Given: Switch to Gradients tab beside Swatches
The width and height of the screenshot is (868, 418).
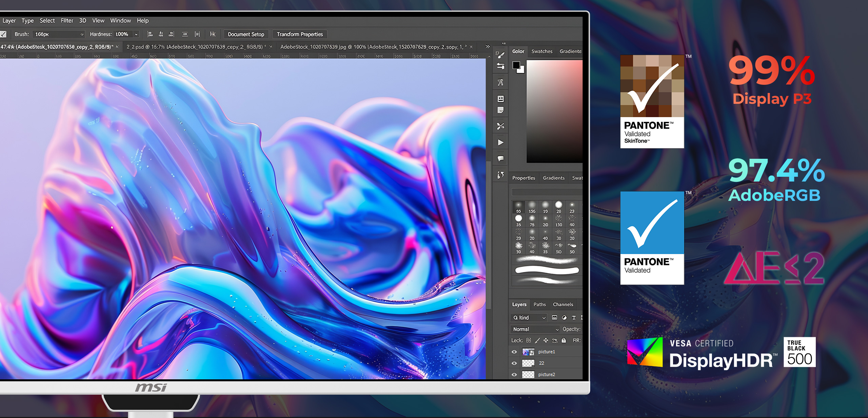Looking at the screenshot, I should 570,51.
